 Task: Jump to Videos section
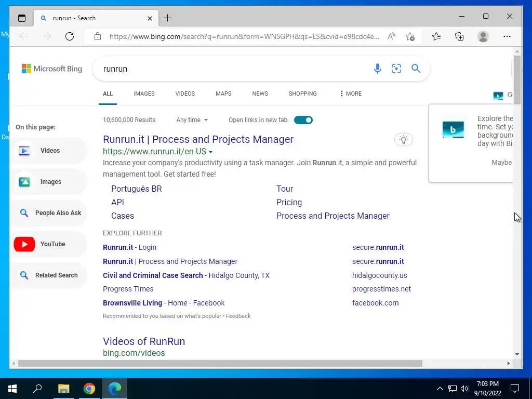coord(48,151)
